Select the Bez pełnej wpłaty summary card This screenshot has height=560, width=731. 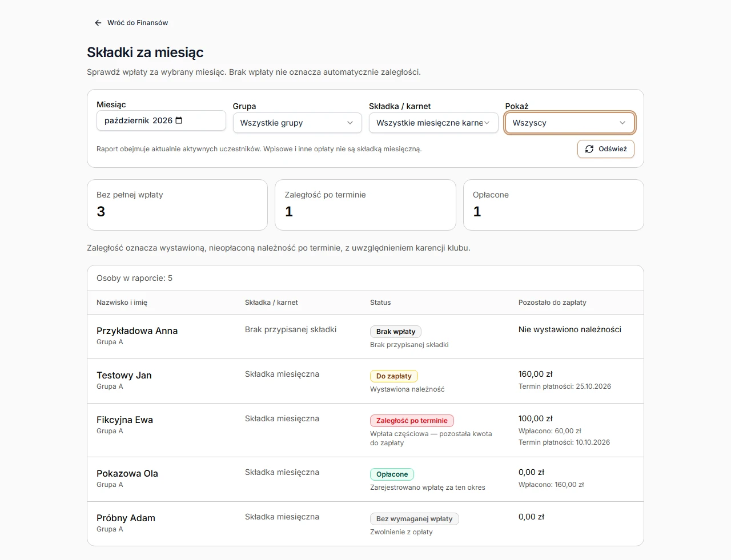tap(177, 205)
